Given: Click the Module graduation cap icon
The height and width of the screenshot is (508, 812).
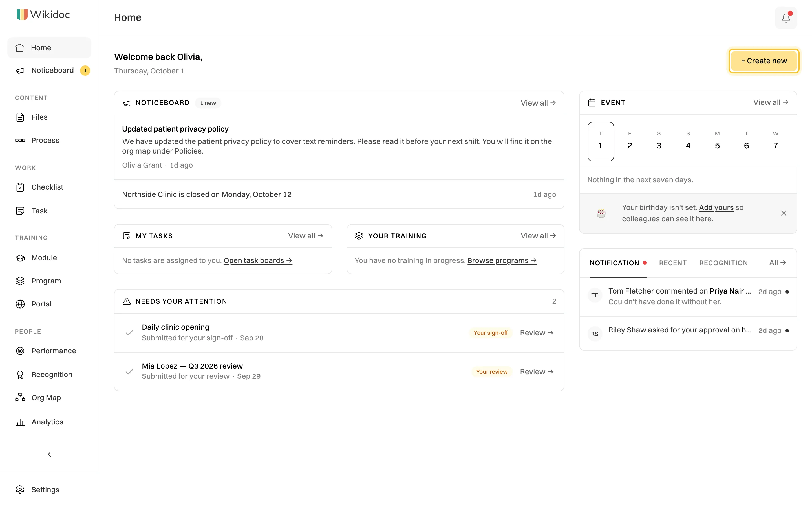Looking at the screenshot, I should [x=20, y=258].
